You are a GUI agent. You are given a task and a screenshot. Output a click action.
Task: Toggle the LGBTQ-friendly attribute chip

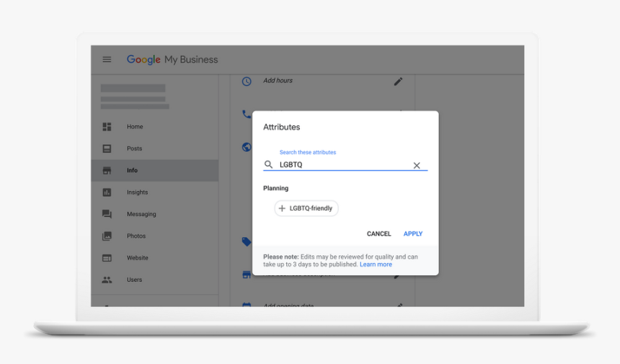pos(306,208)
